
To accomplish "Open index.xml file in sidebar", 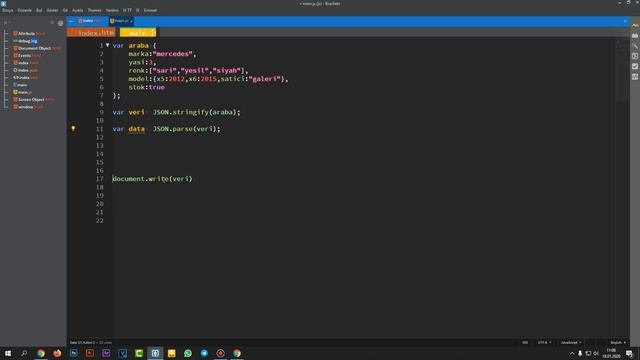I will click(x=25, y=78).
